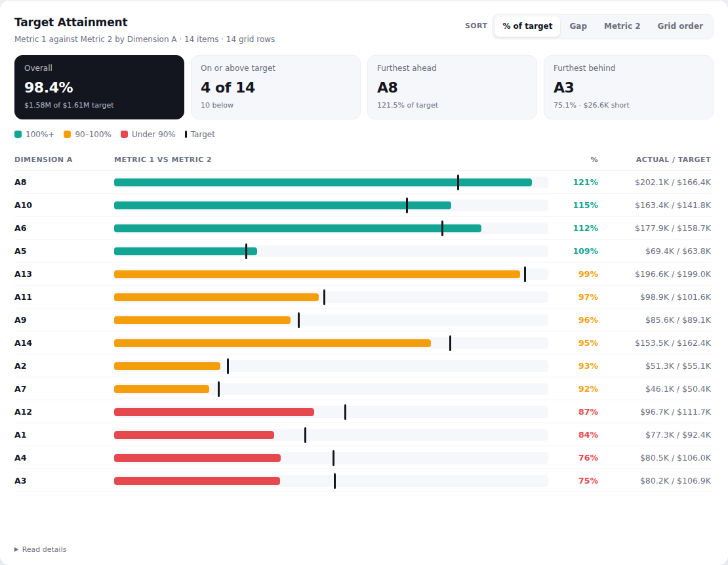Select the A10 row label
Viewport: 728px width, 565px height.
(x=23, y=205)
